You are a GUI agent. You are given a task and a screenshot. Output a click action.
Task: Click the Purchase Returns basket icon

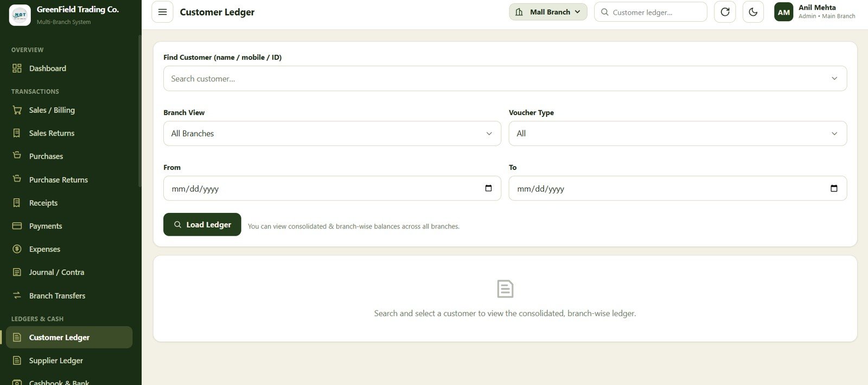pyautogui.click(x=17, y=179)
